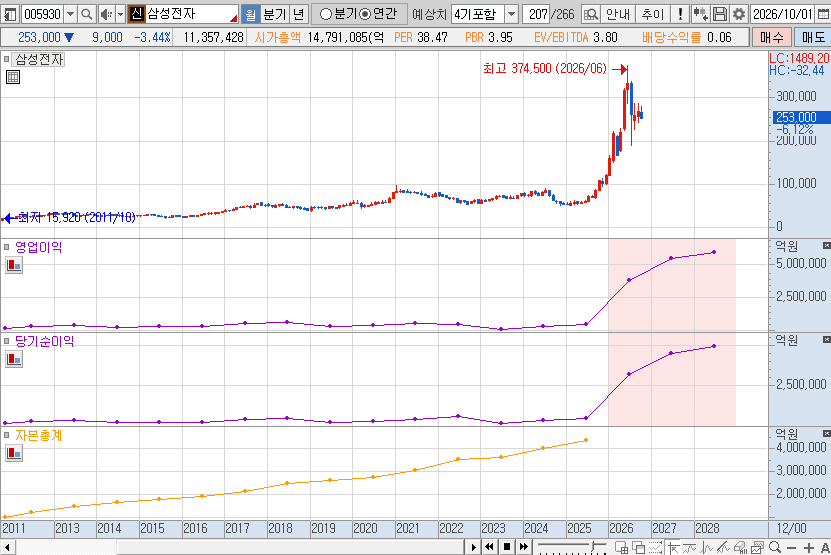Click the bottom toolbar magnifier zoom icon
The width and height of the screenshot is (831, 555).
(x=775, y=547)
